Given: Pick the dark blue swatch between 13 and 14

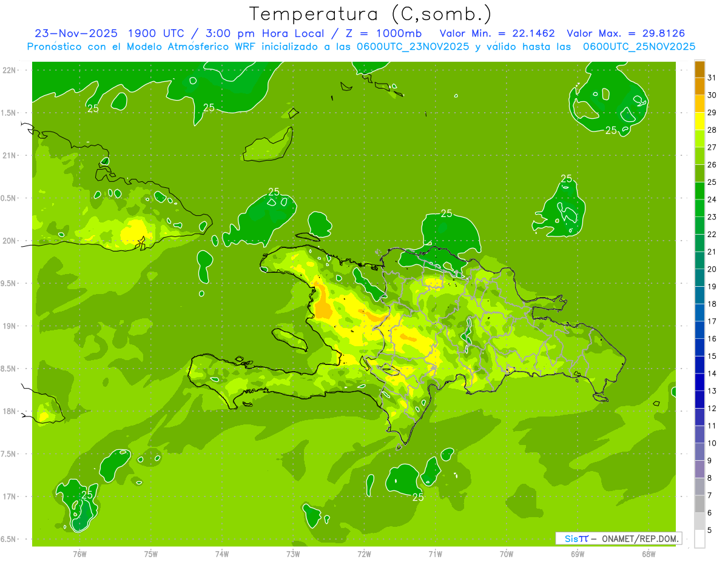Looking at the screenshot, I should pyautogui.click(x=699, y=382).
